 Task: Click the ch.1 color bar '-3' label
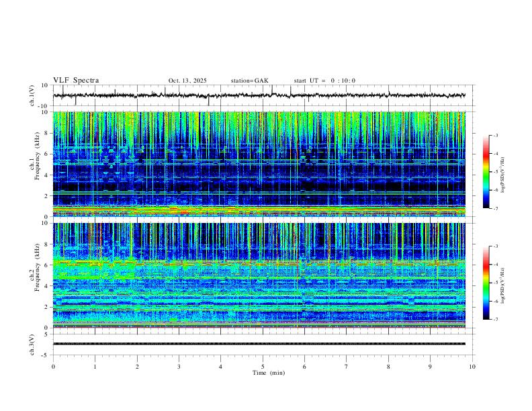495,135
